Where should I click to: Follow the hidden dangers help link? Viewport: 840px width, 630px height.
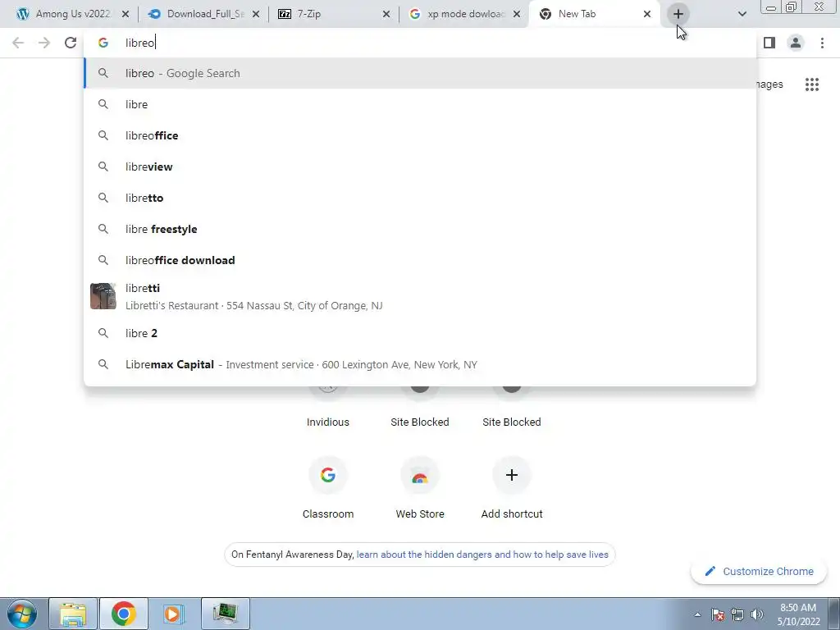482,555
